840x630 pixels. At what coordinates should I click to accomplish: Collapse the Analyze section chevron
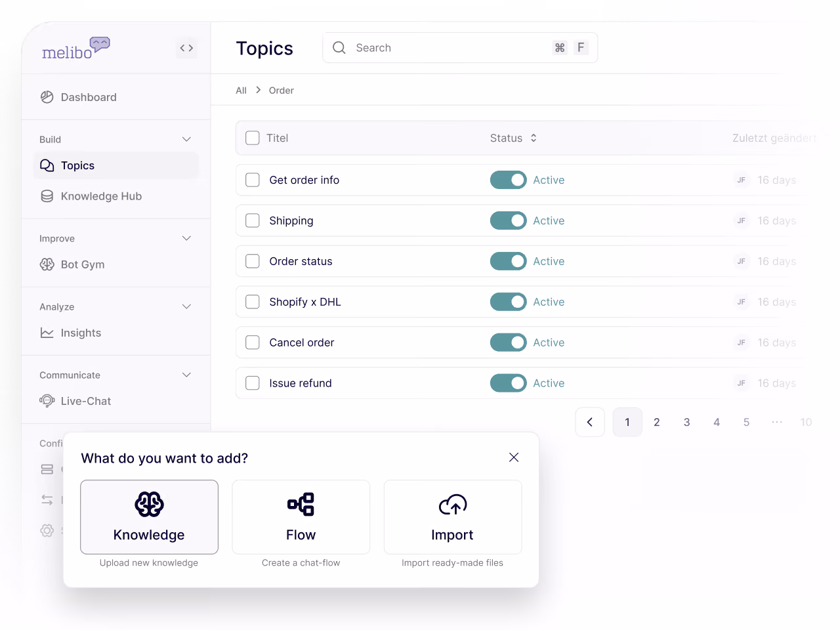[186, 306]
